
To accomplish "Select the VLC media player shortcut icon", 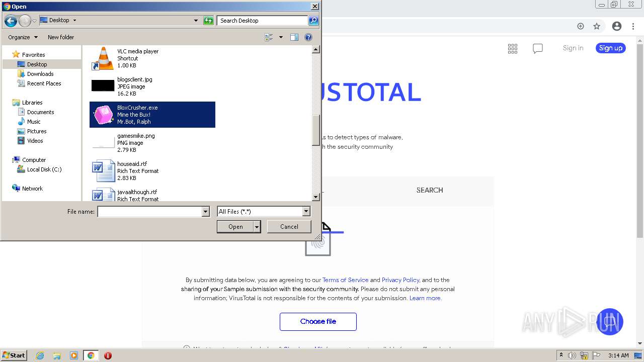I will pos(103,58).
